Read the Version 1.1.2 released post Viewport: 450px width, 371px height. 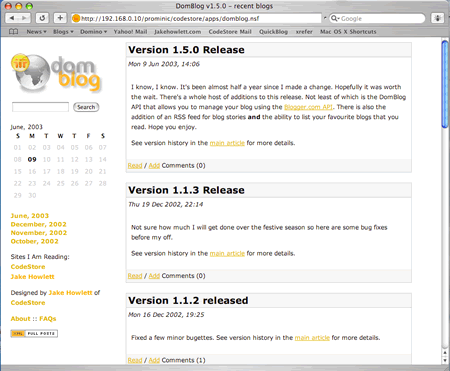tap(135, 360)
